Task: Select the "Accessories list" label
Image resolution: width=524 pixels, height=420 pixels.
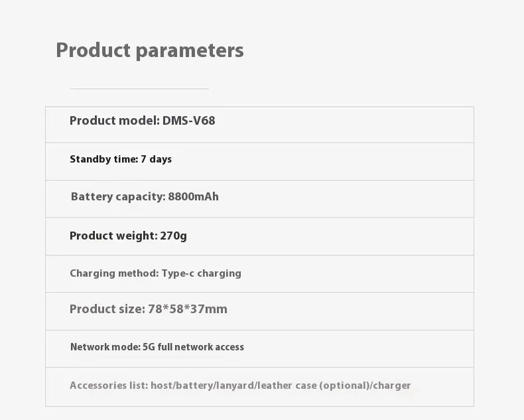Action: click(x=109, y=385)
